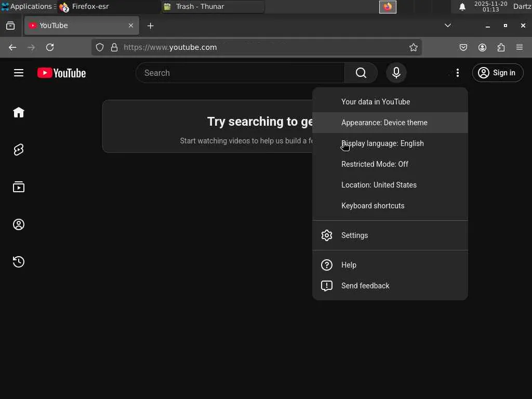
Task: Switch to Firefox-esr taskbar item
Action: (x=109, y=6)
